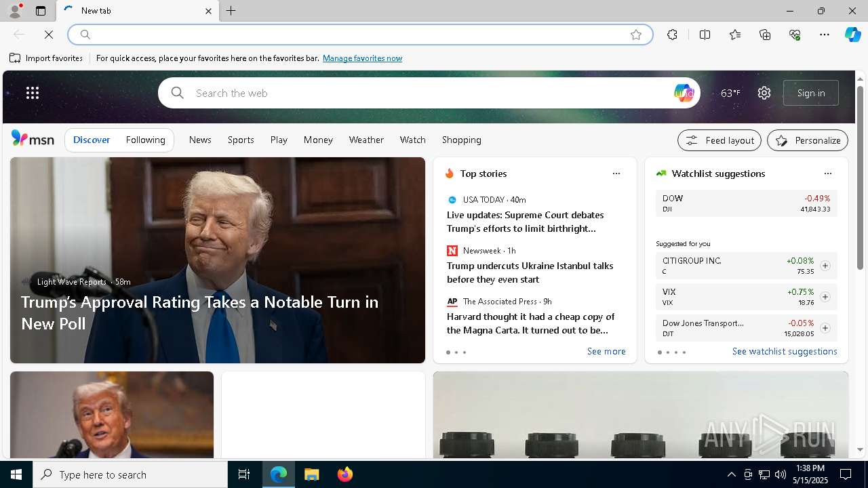Focus the Search the web box
Viewport: 868px width, 488px height.
coord(429,93)
